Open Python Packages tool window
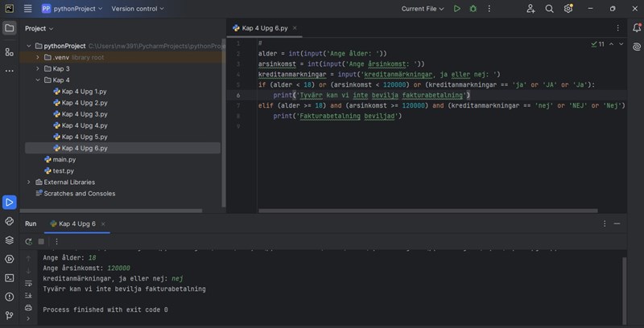644x328 pixels. point(9,240)
